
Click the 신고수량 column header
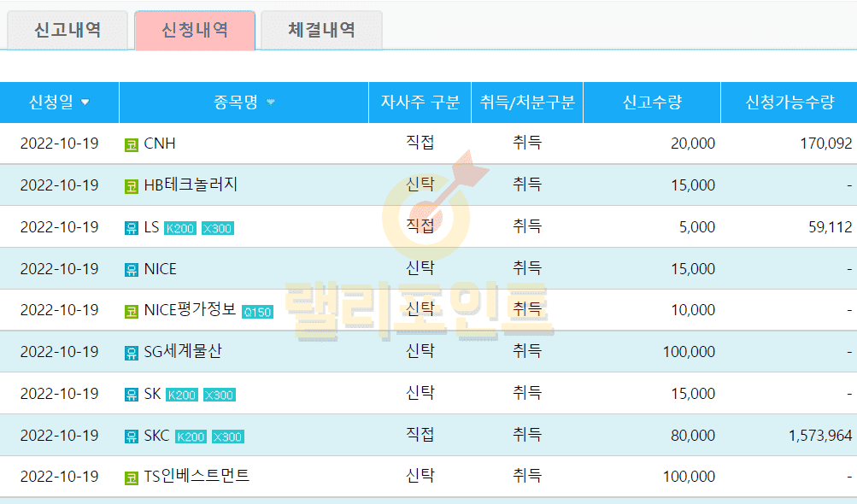tap(652, 103)
